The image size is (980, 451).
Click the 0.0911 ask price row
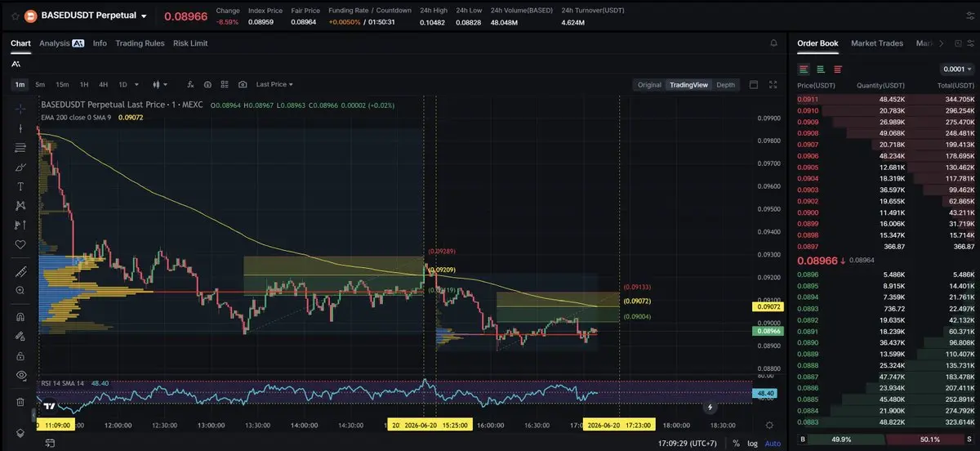[884, 100]
